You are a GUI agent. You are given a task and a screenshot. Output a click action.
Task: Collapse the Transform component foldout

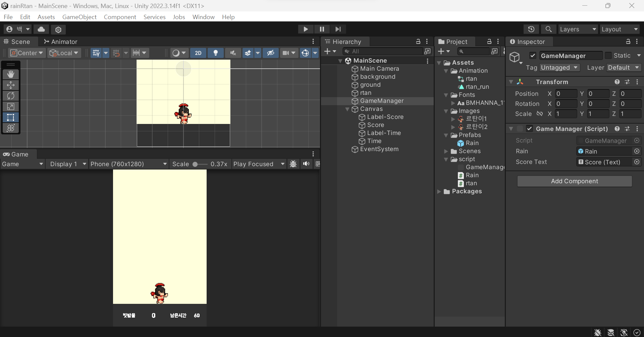pos(511,82)
